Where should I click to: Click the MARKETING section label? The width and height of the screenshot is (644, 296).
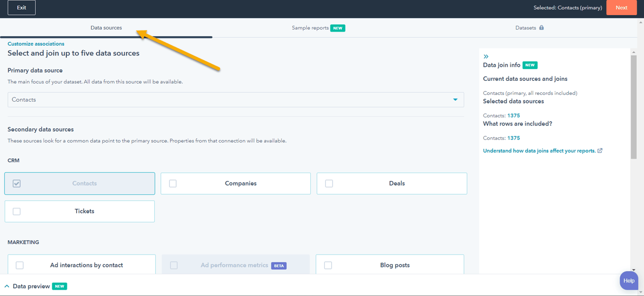click(23, 243)
